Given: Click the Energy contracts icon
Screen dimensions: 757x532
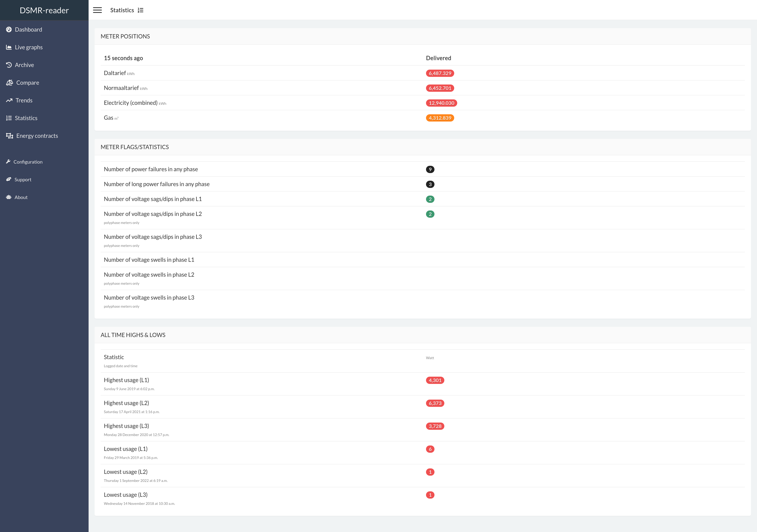Looking at the screenshot, I should coord(9,136).
